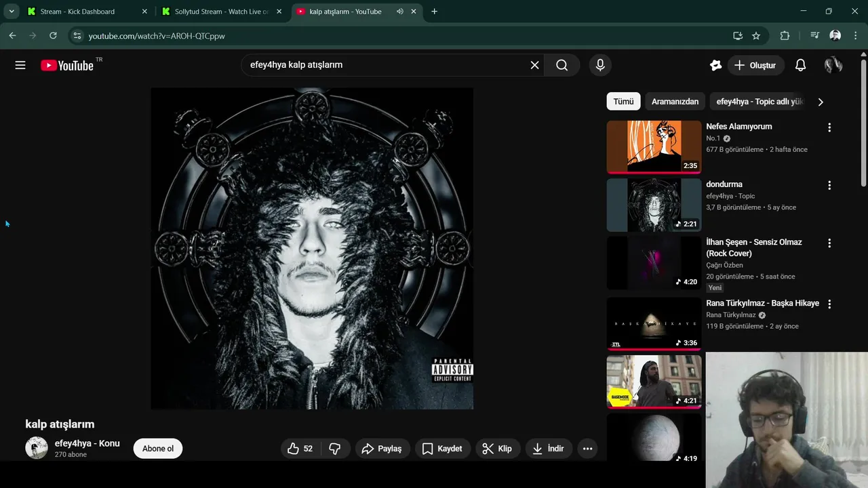Open Sensiz Olmaz Rock Cover thumbnail
The height and width of the screenshot is (488, 868).
(x=654, y=262)
